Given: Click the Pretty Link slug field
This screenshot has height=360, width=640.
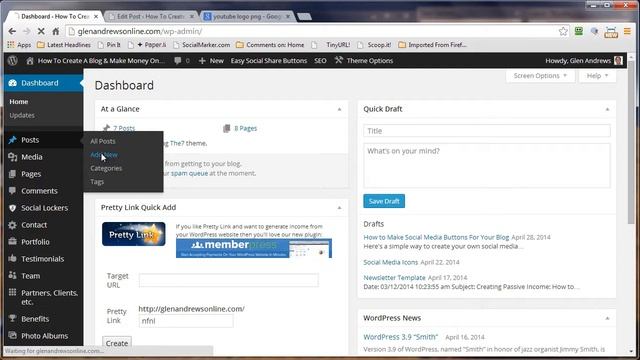Looking at the screenshot, I should click(x=186, y=321).
